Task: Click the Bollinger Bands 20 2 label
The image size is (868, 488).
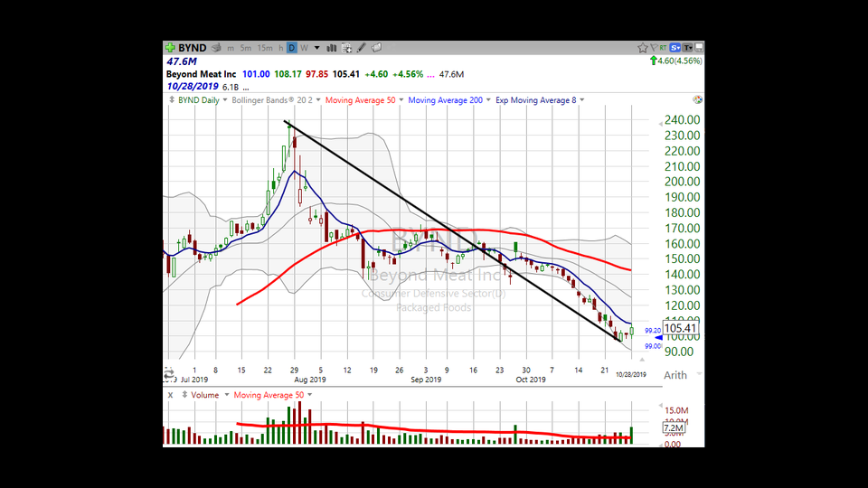Action: tap(272, 100)
